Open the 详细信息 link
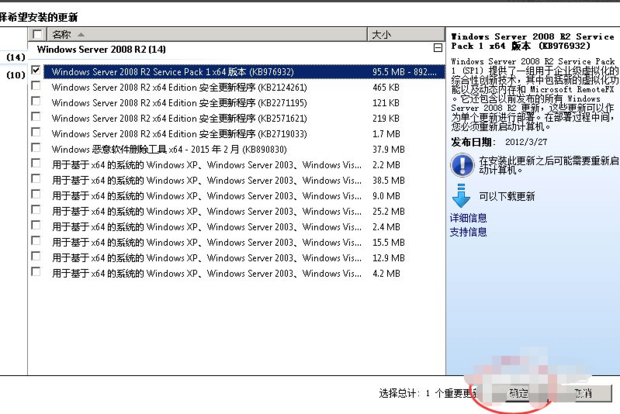Image resolution: width=620 pixels, height=414 pixels. click(468, 218)
